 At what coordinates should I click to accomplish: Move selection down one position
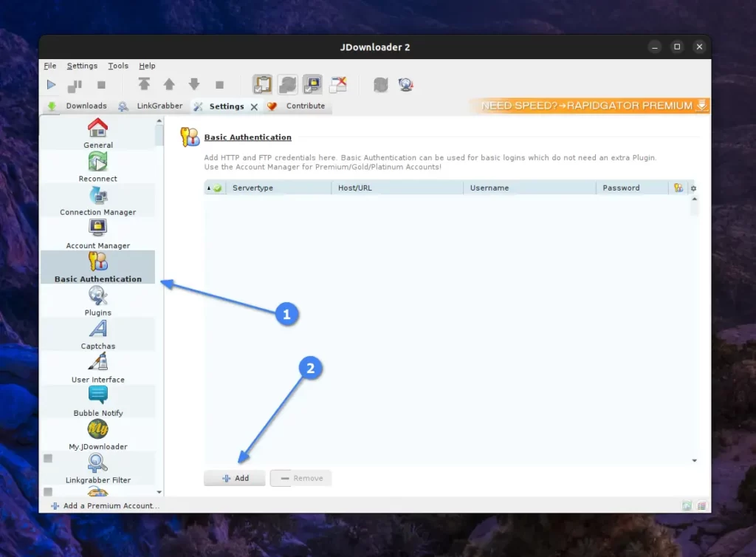click(194, 84)
